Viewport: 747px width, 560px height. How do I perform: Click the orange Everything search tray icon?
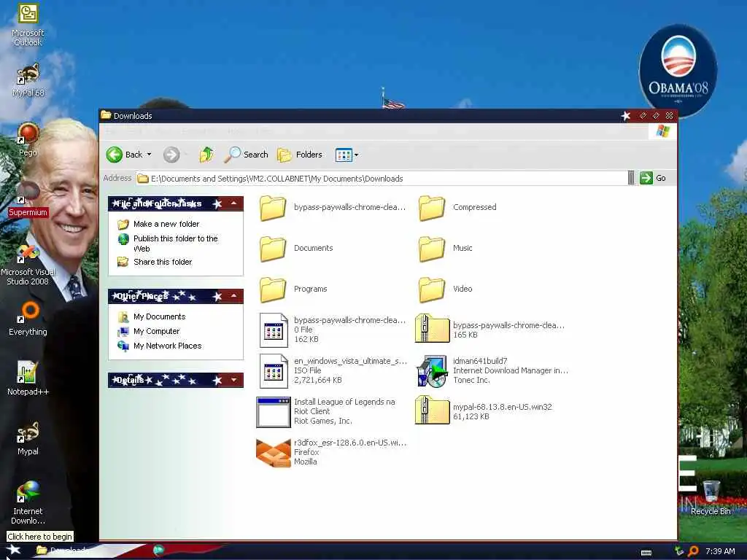[694, 551]
